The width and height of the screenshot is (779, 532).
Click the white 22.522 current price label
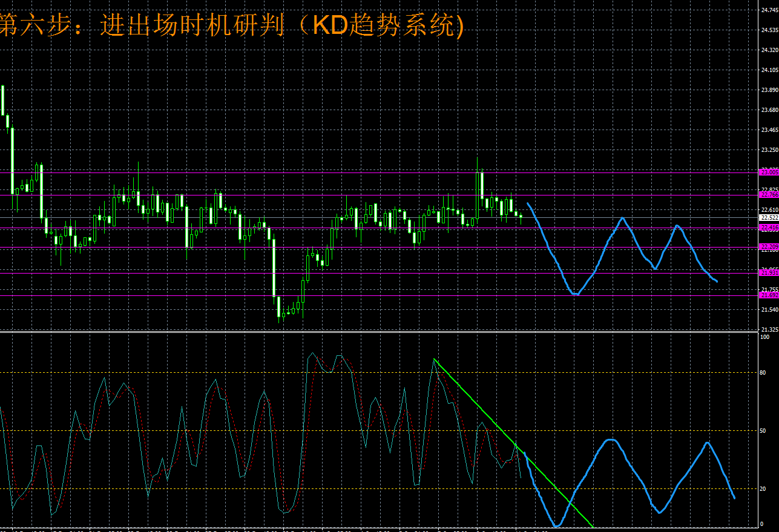click(x=769, y=217)
